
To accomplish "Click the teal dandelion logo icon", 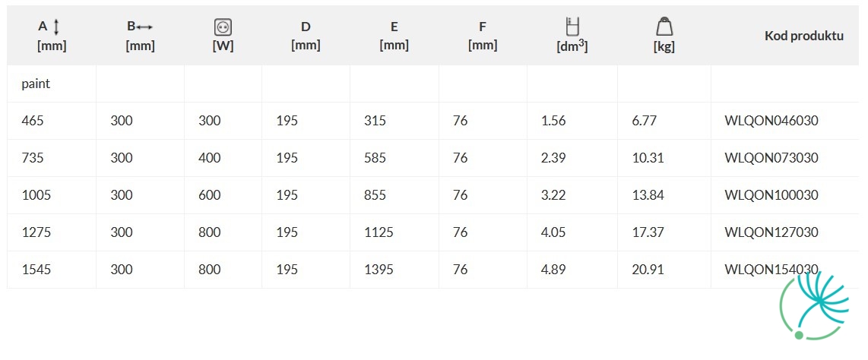I will coord(814,305).
